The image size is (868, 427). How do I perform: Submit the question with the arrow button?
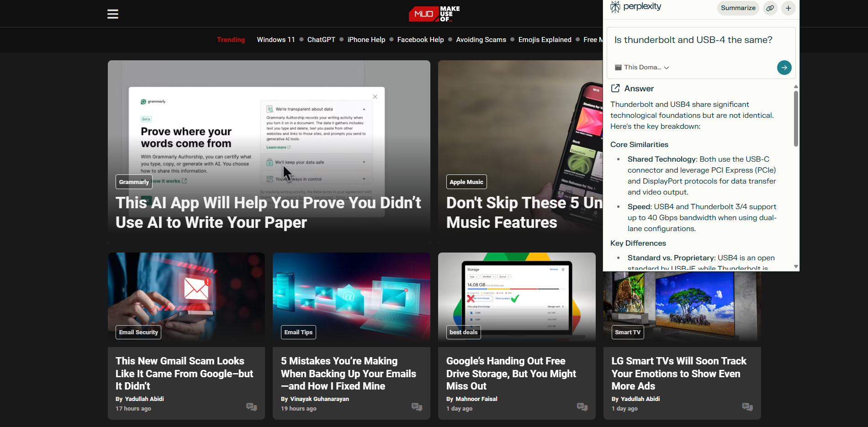[x=784, y=68]
